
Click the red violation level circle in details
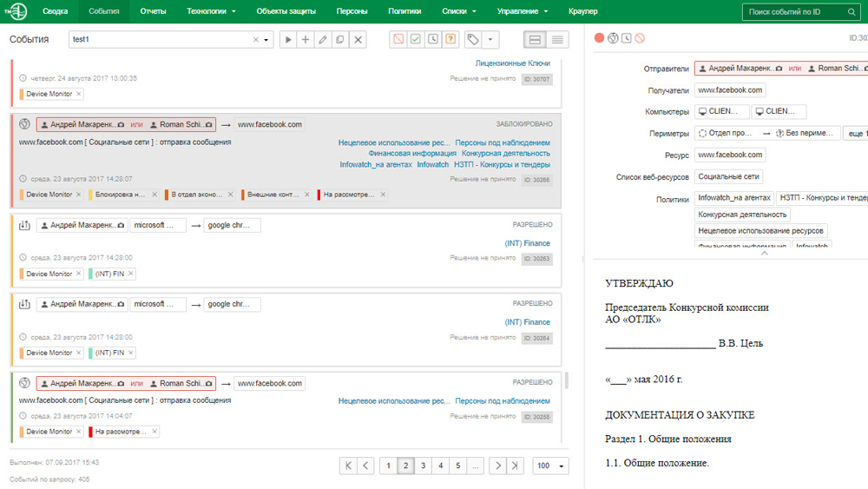tap(599, 37)
